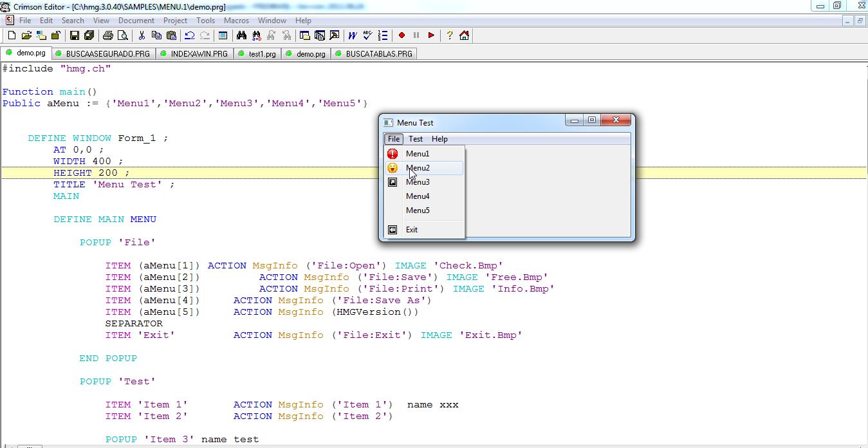868x448 pixels.
Task: Click the New document toolbar icon
Action: (x=12, y=35)
